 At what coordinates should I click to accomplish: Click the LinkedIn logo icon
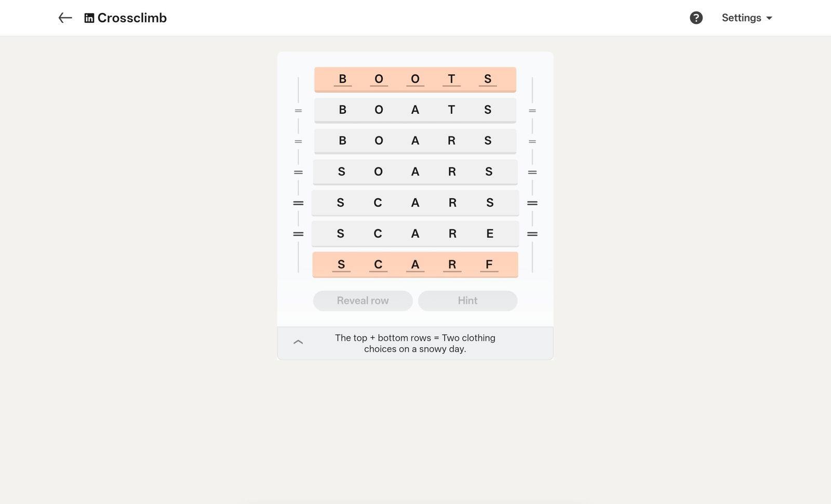click(89, 18)
